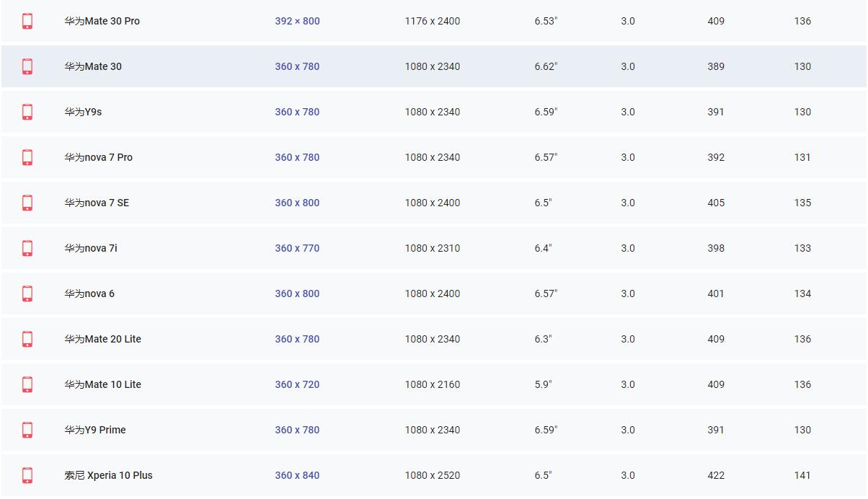This screenshot has height=499, width=868.
Task: Select the 索尼 Xperia 10 Plus device name
Action: point(108,475)
